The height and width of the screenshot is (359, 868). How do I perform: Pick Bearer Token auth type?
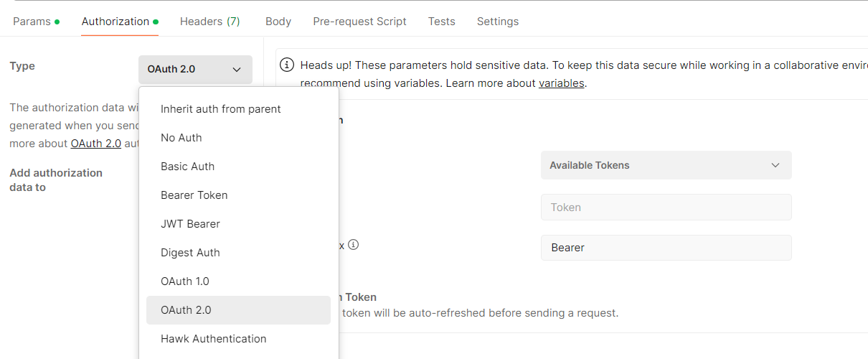pyautogui.click(x=194, y=195)
